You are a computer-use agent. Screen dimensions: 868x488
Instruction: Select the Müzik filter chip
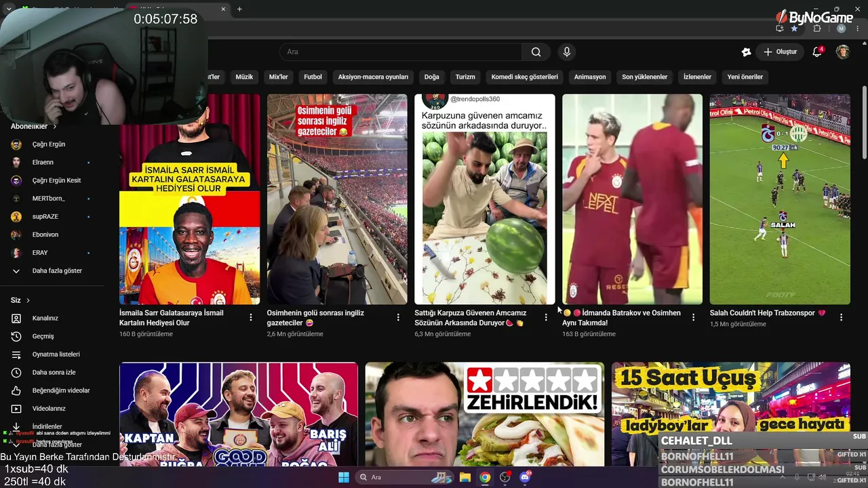(x=244, y=77)
